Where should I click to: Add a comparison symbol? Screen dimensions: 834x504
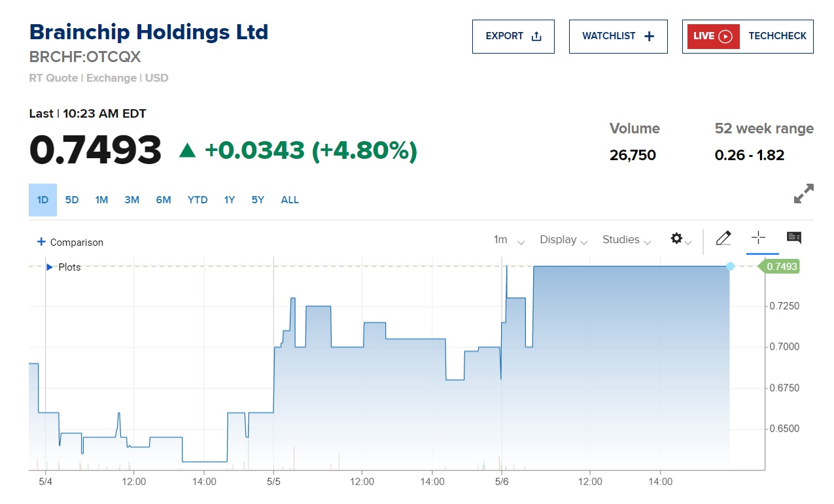[x=70, y=242]
